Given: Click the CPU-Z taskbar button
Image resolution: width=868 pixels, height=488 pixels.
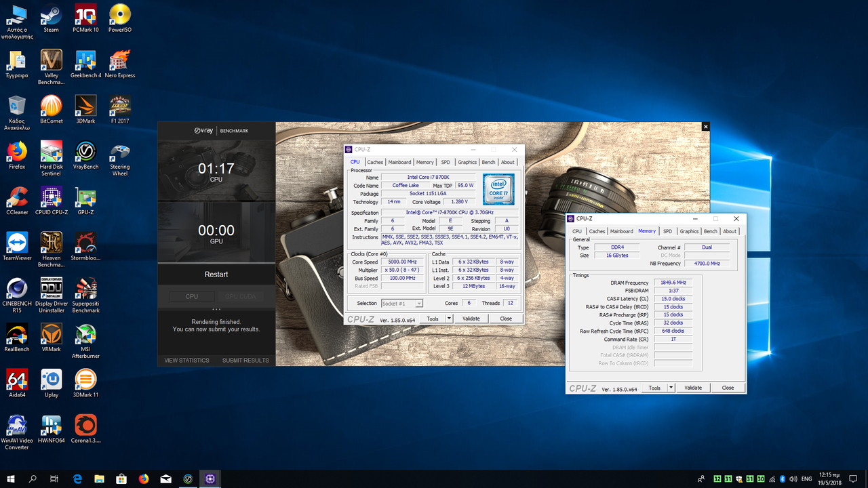Looking at the screenshot, I should (210, 479).
